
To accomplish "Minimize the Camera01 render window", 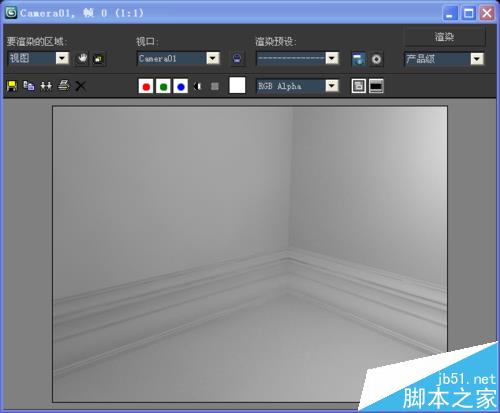I will point(450,13).
